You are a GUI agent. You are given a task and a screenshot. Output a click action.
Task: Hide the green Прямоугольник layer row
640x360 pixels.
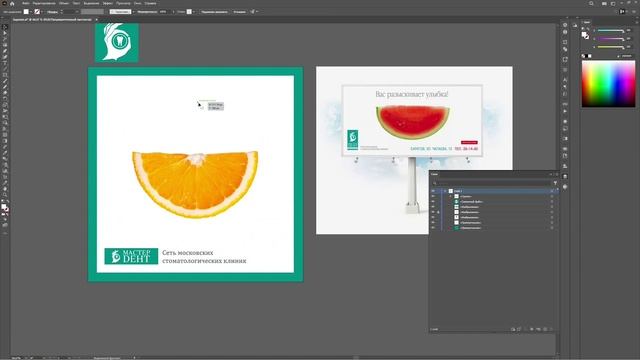(x=433, y=228)
